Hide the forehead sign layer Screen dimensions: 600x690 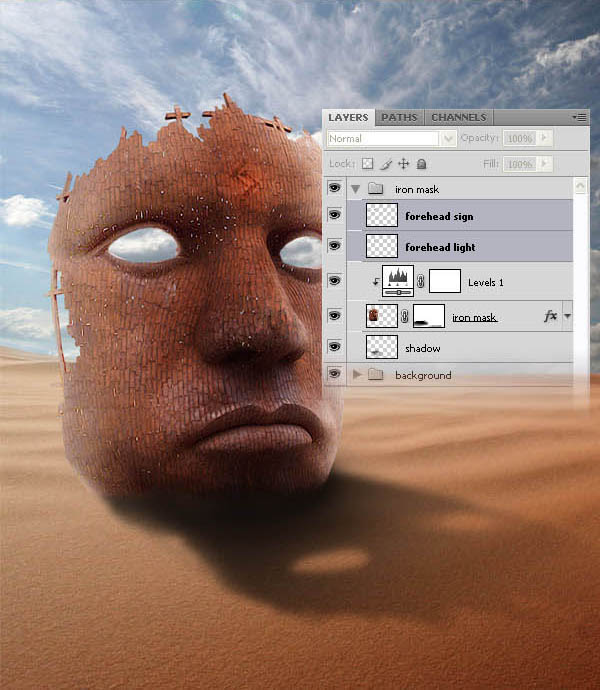pos(335,215)
